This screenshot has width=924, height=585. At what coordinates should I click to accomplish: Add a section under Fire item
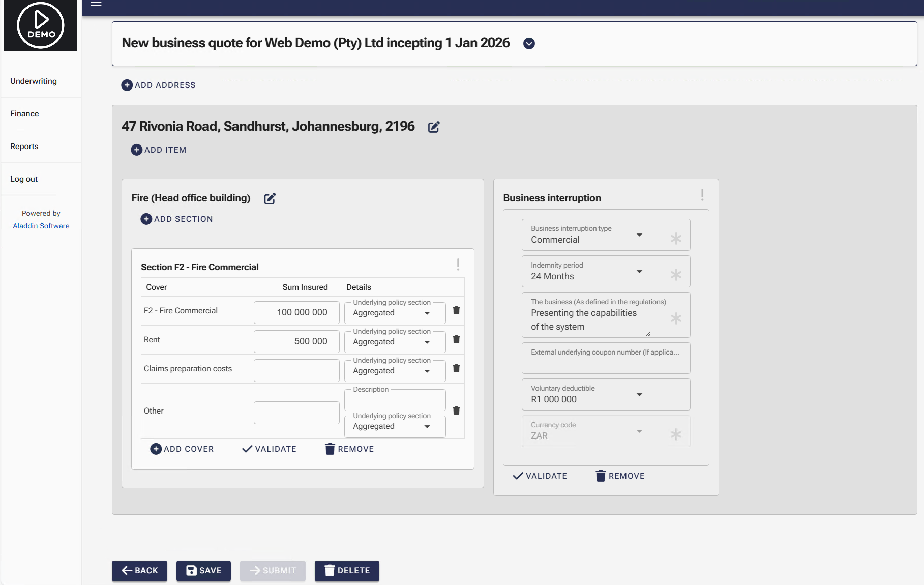click(x=176, y=219)
